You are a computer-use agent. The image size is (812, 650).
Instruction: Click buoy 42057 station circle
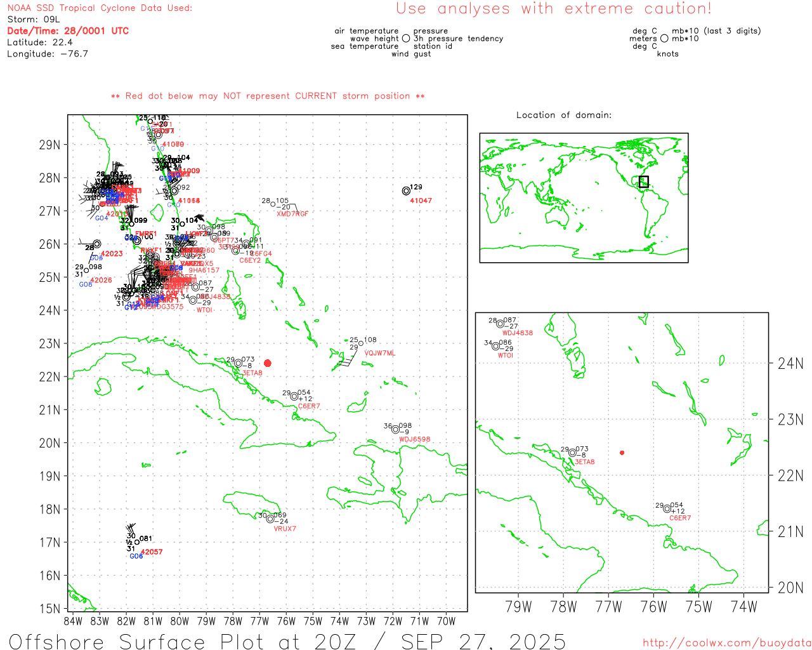[x=137, y=542]
